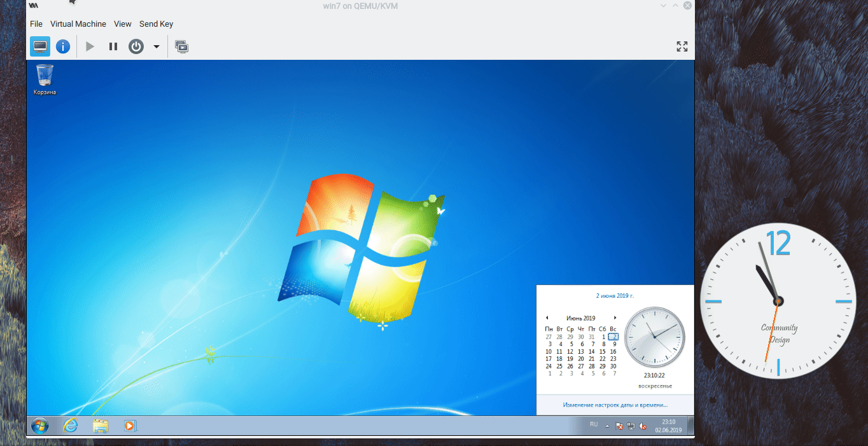Select June 15 in the calendar
The image size is (868, 446).
(602, 351)
